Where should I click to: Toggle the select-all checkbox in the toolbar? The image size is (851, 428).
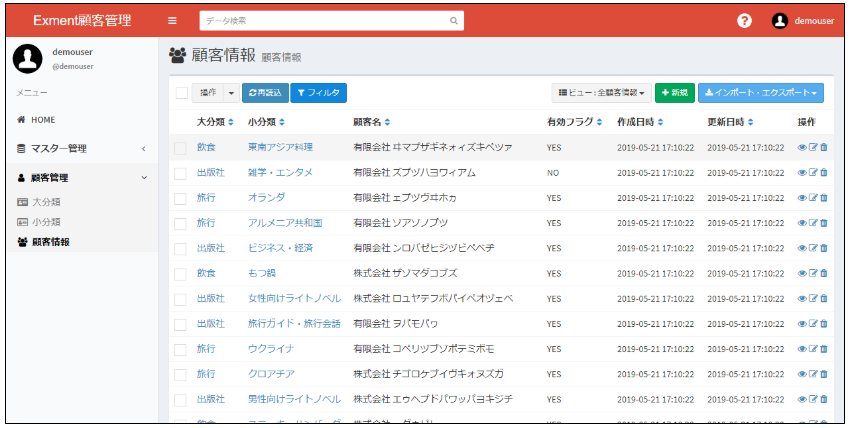coord(181,93)
